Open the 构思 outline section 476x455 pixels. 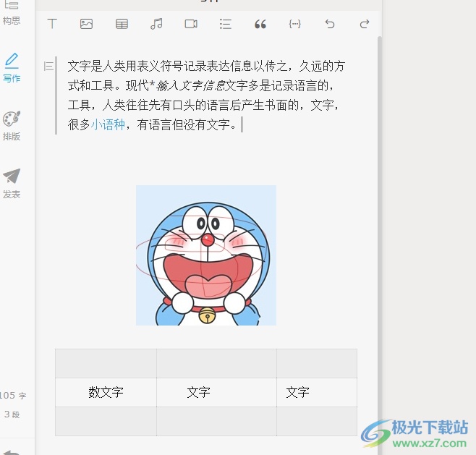12,13
